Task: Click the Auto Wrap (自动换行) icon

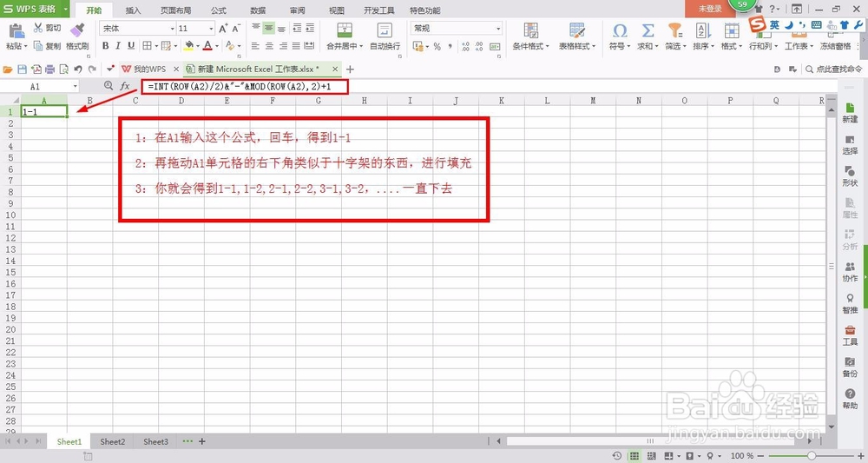Action: click(385, 30)
